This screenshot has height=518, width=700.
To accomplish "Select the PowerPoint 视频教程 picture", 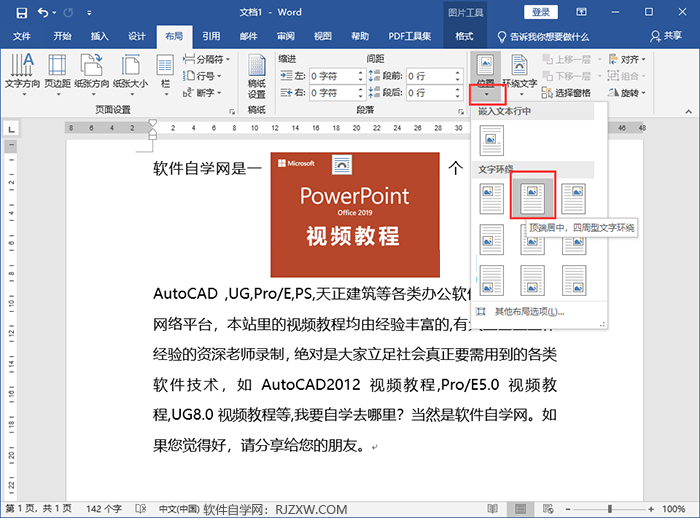I will coord(355,215).
